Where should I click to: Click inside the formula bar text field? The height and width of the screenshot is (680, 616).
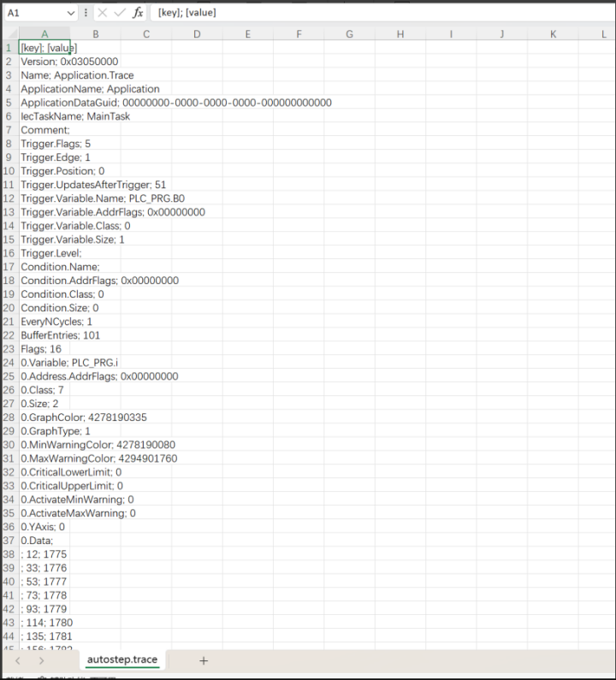pyautogui.click(x=376, y=13)
